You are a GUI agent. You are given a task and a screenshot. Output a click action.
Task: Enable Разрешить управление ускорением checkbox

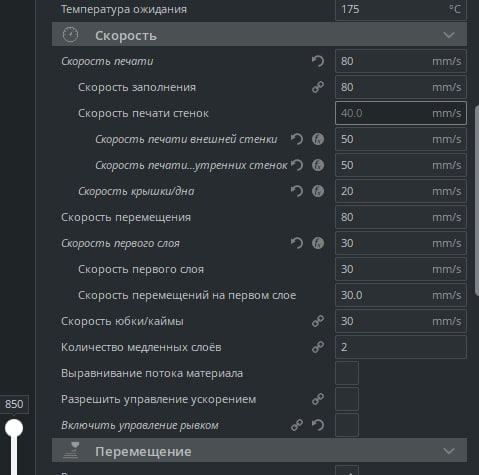click(347, 399)
